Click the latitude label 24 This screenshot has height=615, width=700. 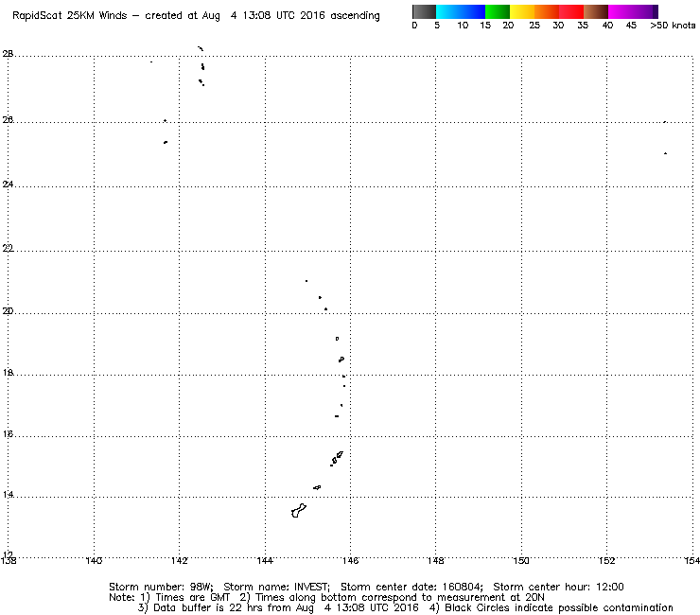click(x=8, y=184)
